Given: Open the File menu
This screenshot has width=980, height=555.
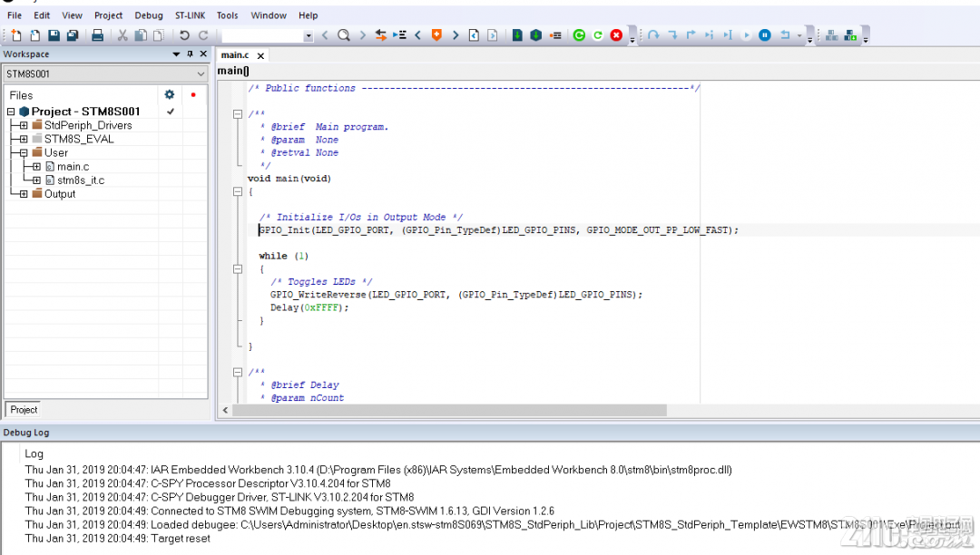Looking at the screenshot, I should 15,15.
